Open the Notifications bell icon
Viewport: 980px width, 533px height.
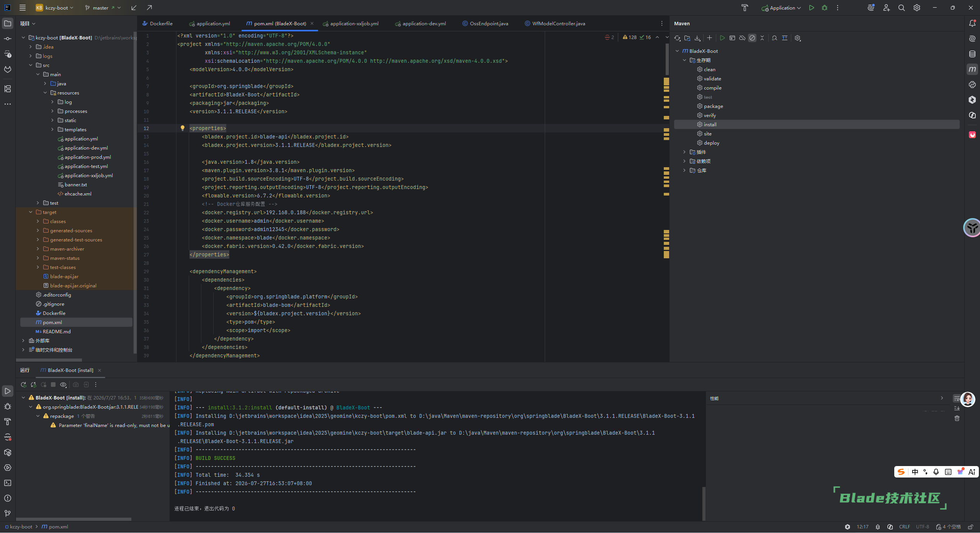tap(972, 23)
